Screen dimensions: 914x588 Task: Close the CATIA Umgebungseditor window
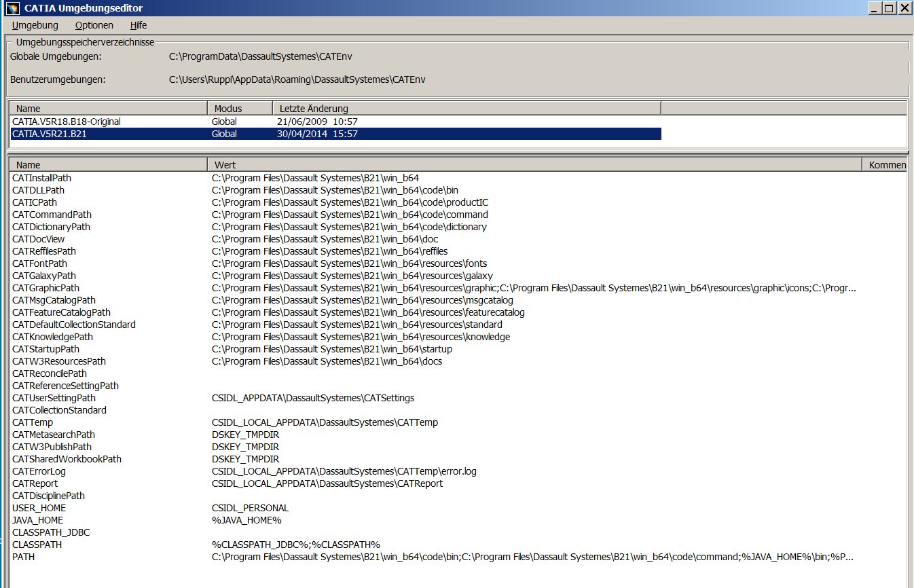tap(904, 8)
